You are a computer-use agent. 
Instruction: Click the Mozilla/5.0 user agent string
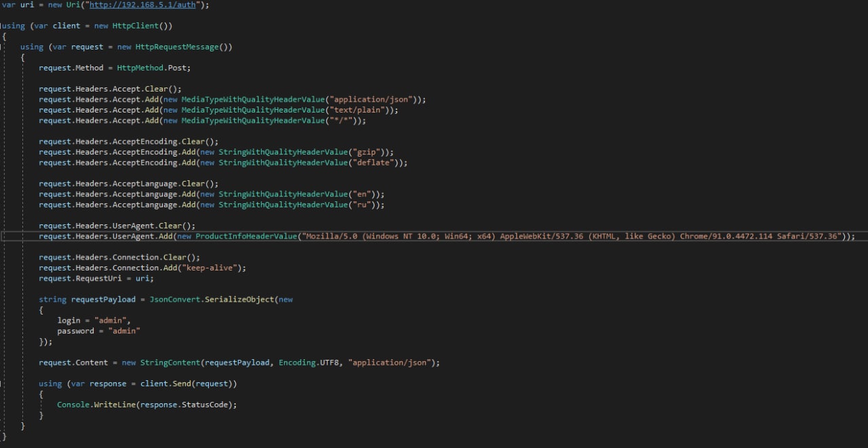pos(571,236)
